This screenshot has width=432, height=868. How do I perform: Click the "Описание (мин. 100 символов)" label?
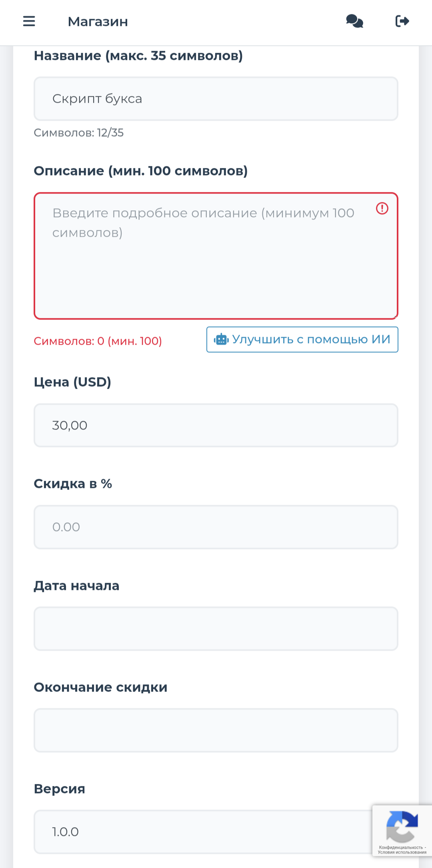(141, 171)
